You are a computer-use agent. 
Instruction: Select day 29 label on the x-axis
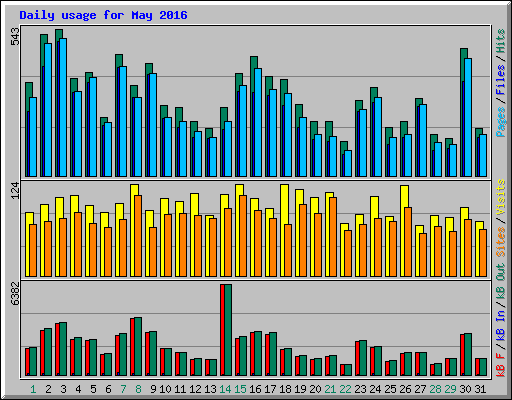click(450, 389)
